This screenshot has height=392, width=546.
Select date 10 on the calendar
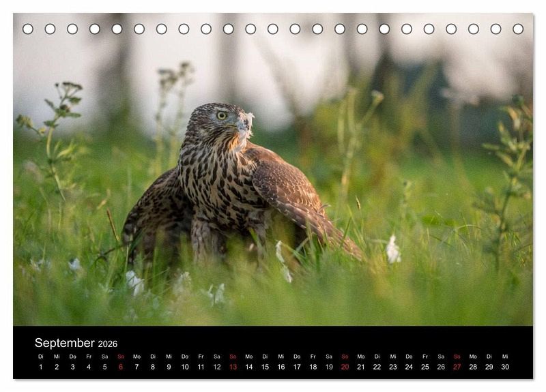(185, 367)
